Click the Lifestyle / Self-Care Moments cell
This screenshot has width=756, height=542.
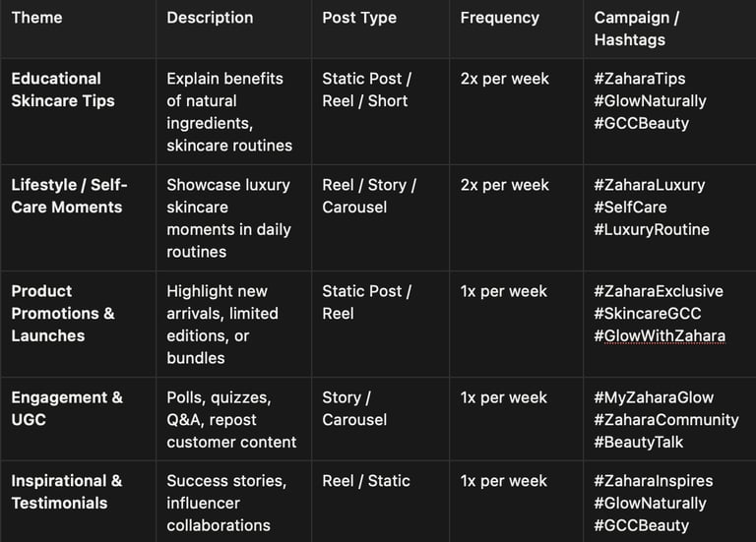pos(78,217)
